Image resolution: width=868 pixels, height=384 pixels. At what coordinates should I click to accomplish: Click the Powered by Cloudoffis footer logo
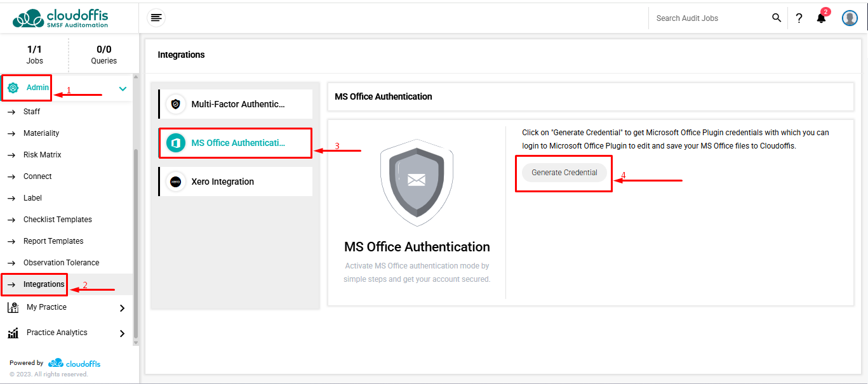click(x=74, y=363)
